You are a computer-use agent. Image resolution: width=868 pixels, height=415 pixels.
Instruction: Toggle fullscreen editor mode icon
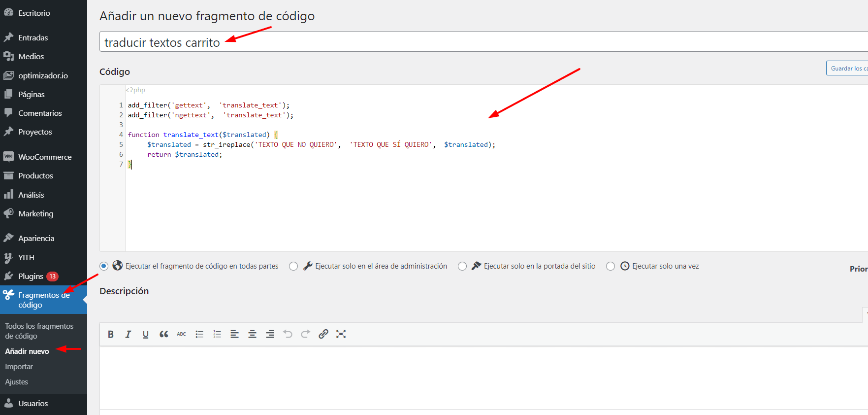[341, 334]
